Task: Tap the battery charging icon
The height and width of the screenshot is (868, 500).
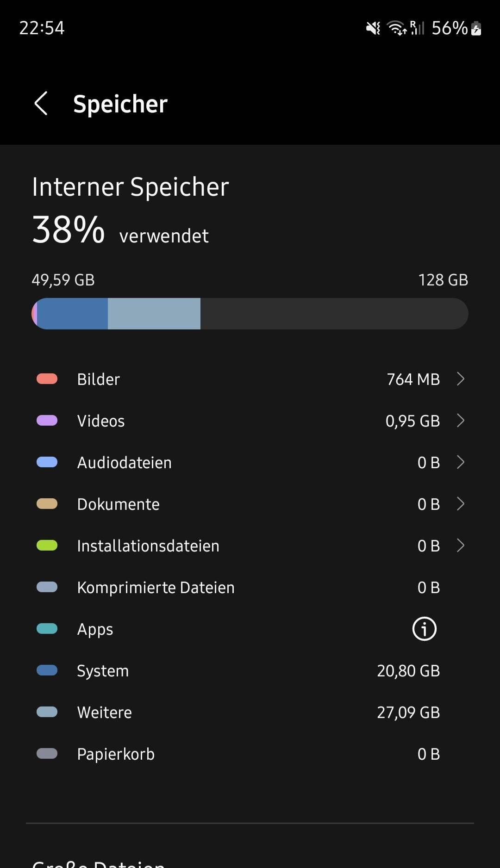Action: [x=476, y=29]
